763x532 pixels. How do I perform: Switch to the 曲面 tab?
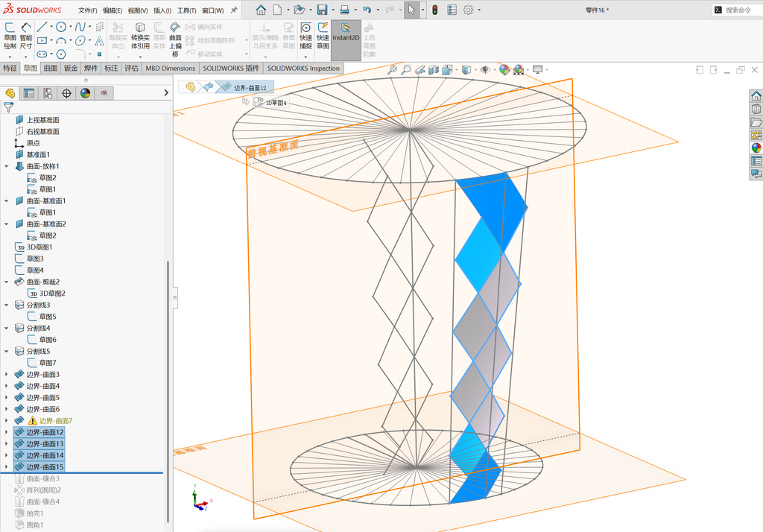pos(51,68)
